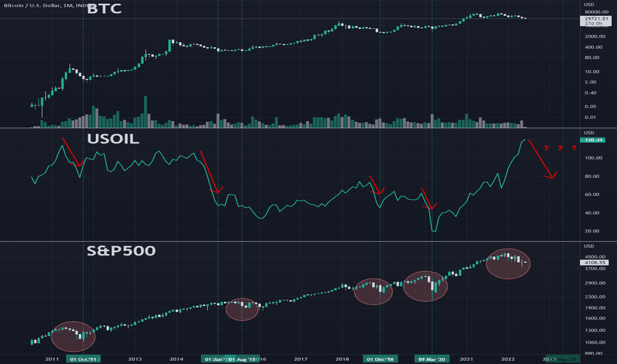Click the 2022 year on the time axis
Screen dimensions: 617x364
coord(508,359)
